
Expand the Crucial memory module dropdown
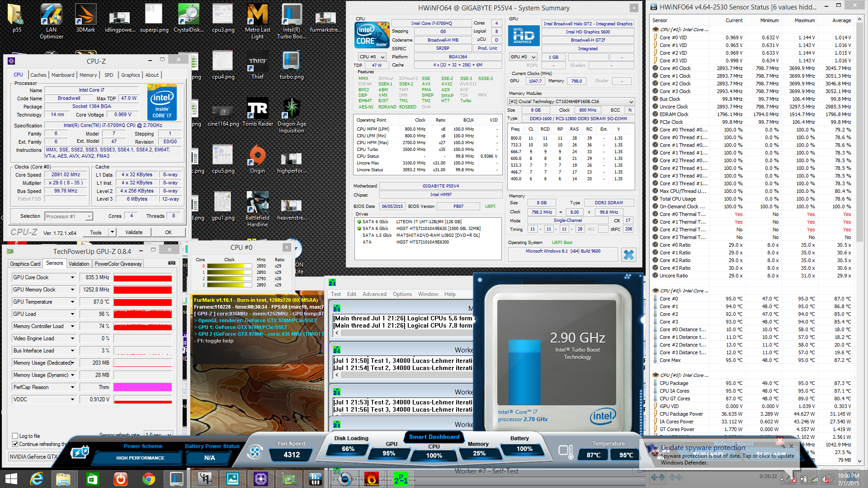[x=631, y=102]
